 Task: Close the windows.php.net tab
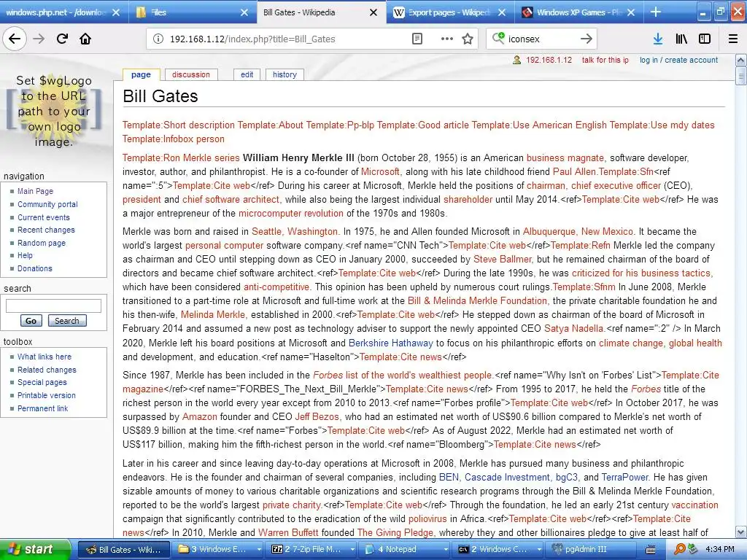(x=116, y=12)
